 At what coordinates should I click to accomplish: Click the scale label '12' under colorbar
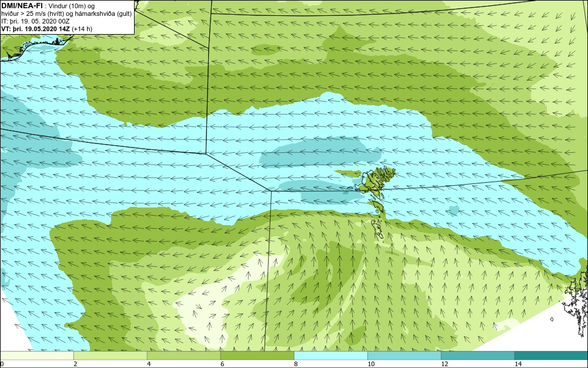tap(445, 364)
